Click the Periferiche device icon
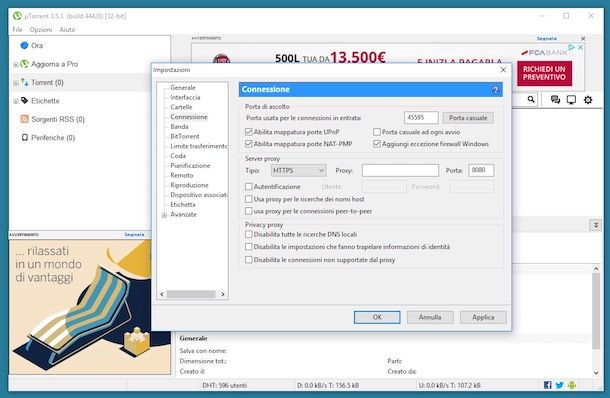 pos(25,137)
